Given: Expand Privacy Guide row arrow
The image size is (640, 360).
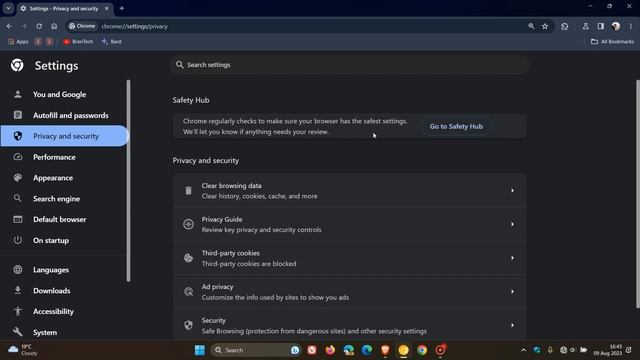Looking at the screenshot, I should coord(512,224).
